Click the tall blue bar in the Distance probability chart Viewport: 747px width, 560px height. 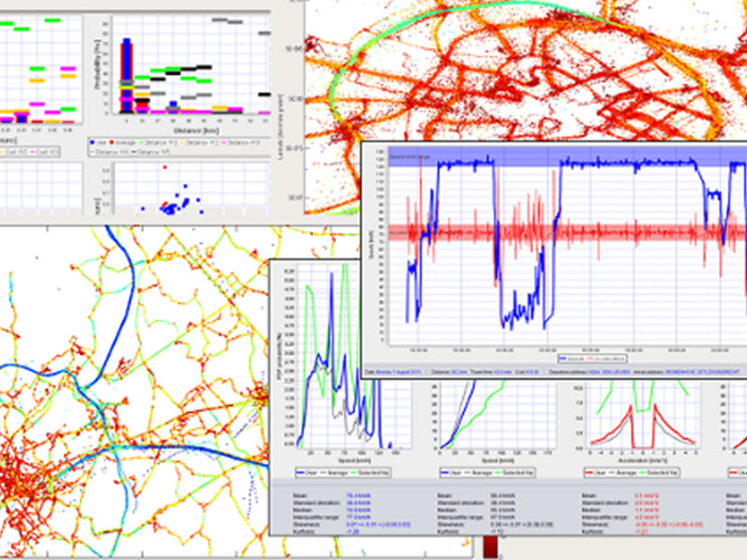(127, 77)
